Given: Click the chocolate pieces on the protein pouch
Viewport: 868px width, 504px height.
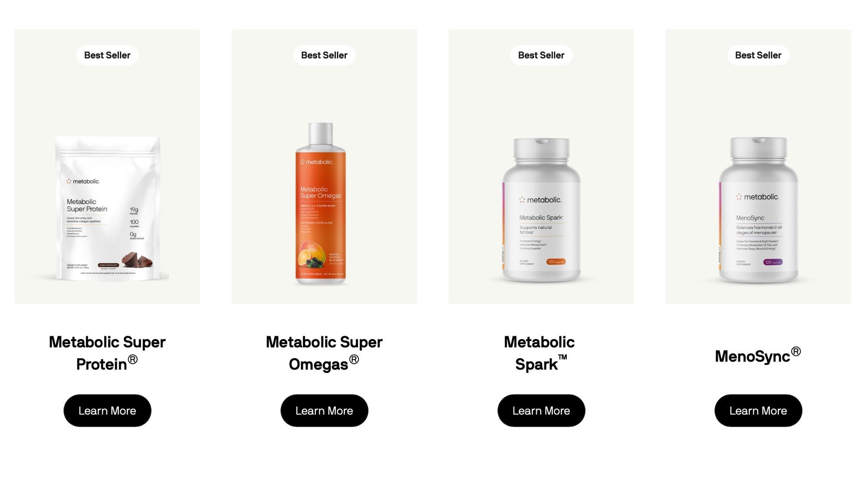Looking at the screenshot, I should point(137,259).
